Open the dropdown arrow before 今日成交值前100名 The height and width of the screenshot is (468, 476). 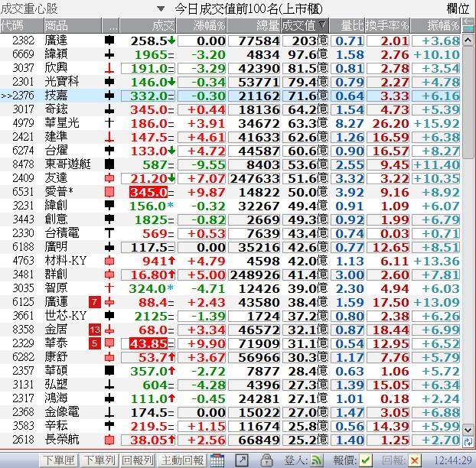[x=161, y=9]
